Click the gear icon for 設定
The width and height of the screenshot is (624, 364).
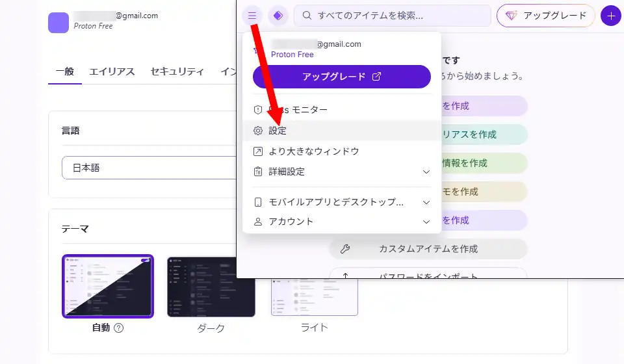point(258,131)
